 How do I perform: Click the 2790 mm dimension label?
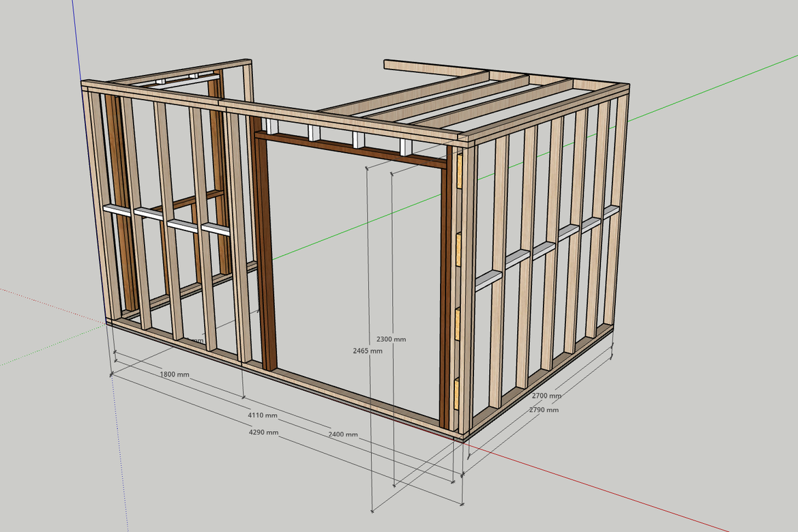point(544,410)
